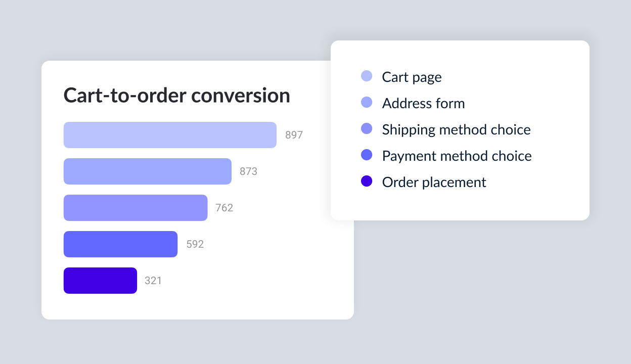Click the bar valued 592
The width and height of the screenshot is (631, 364).
(x=120, y=244)
